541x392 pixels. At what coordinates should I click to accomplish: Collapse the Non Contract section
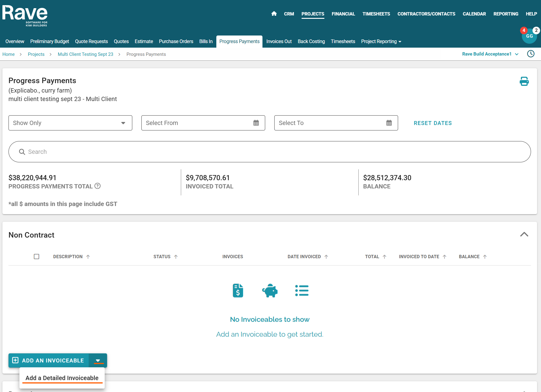tap(524, 235)
